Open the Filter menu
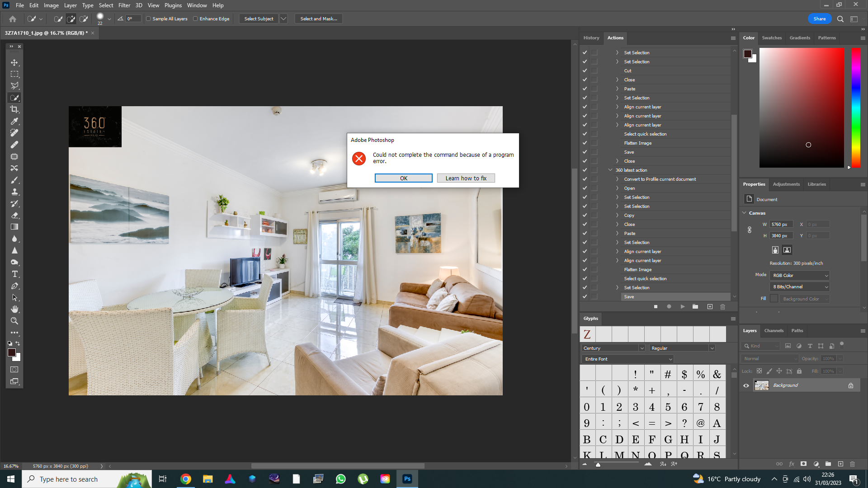The width and height of the screenshot is (868, 488). (x=124, y=5)
